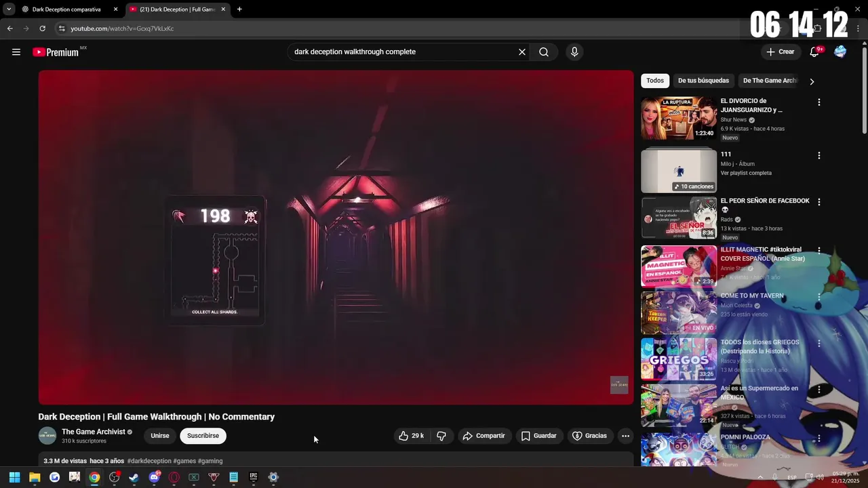
Task: Activate voice search microphone
Action: pos(574,52)
